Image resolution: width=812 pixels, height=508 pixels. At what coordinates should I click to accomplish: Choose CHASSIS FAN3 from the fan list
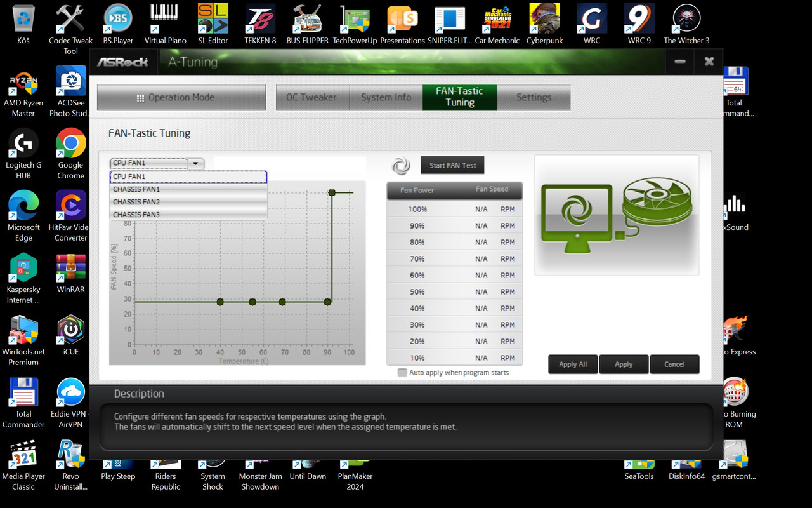pos(188,215)
